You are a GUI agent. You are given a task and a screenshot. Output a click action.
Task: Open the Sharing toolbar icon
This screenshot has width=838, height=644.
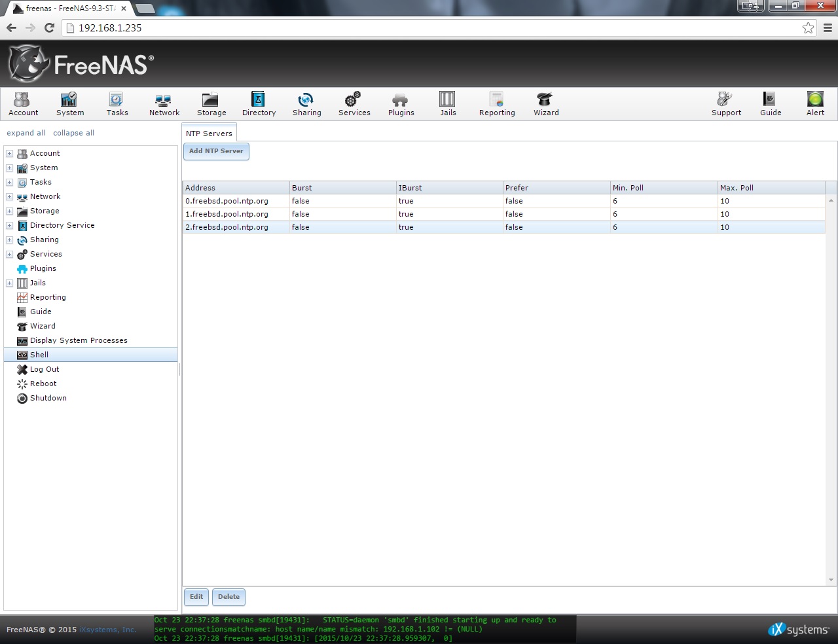coord(306,103)
